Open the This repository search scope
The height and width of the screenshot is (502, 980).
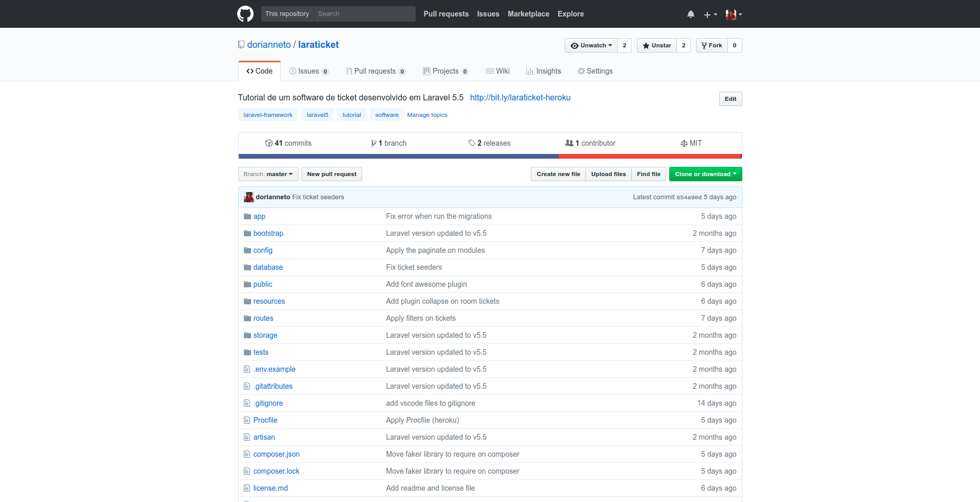pos(287,14)
